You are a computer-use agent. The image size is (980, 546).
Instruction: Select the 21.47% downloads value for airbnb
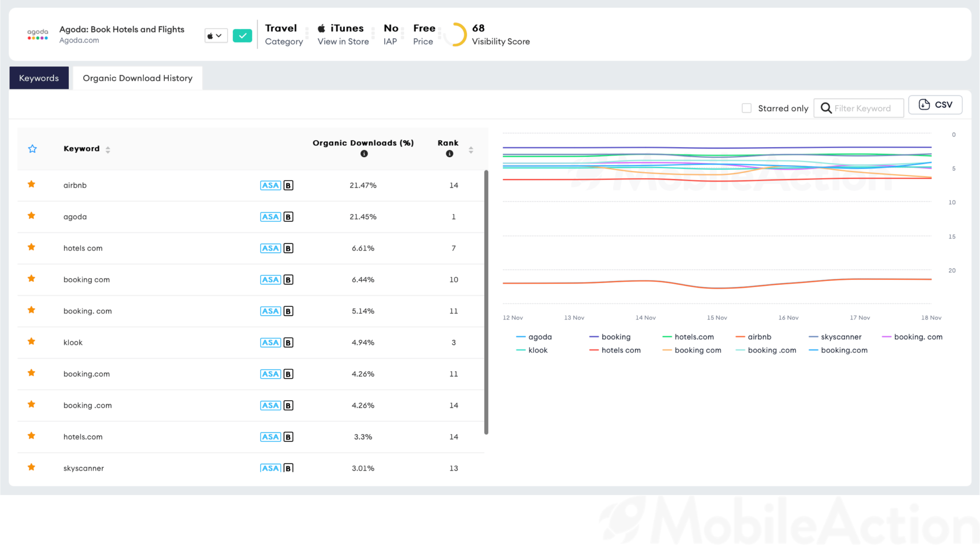click(x=363, y=186)
